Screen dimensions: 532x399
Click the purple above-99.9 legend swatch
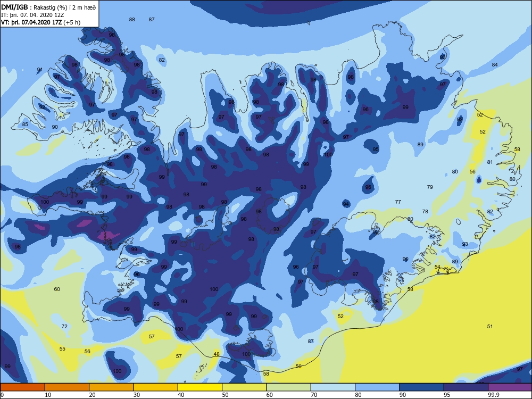(510, 387)
